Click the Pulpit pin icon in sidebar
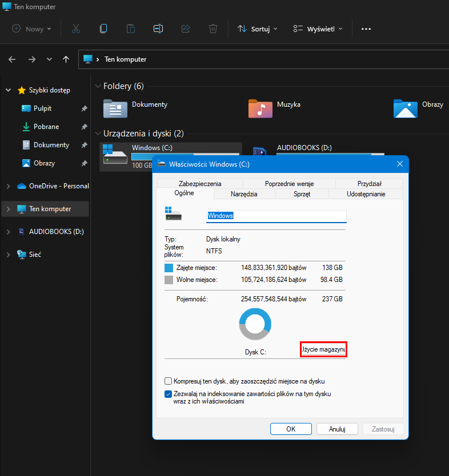Viewport: 449px width, 476px height. pyautogui.click(x=84, y=108)
